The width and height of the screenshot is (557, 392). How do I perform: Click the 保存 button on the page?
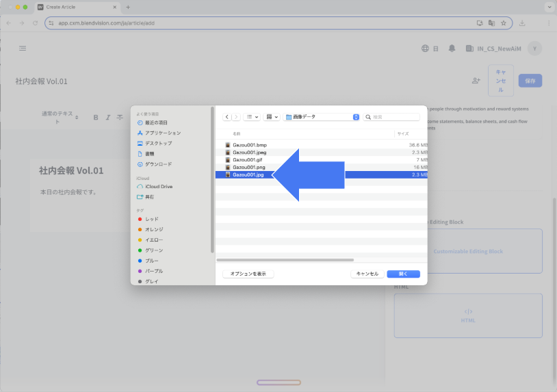(530, 81)
